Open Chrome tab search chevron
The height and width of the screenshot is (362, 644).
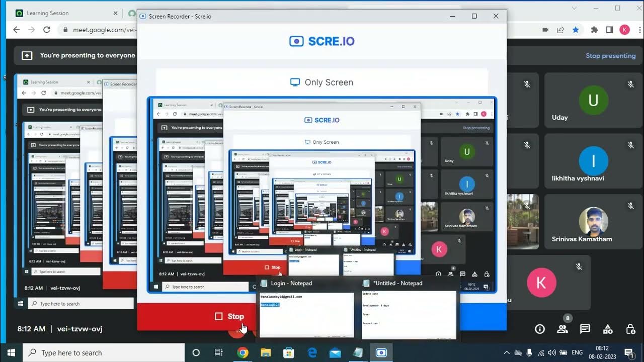tap(575, 8)
